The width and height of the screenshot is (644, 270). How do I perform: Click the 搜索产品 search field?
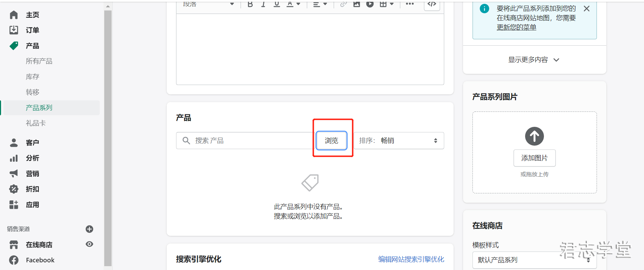point(245,140)
